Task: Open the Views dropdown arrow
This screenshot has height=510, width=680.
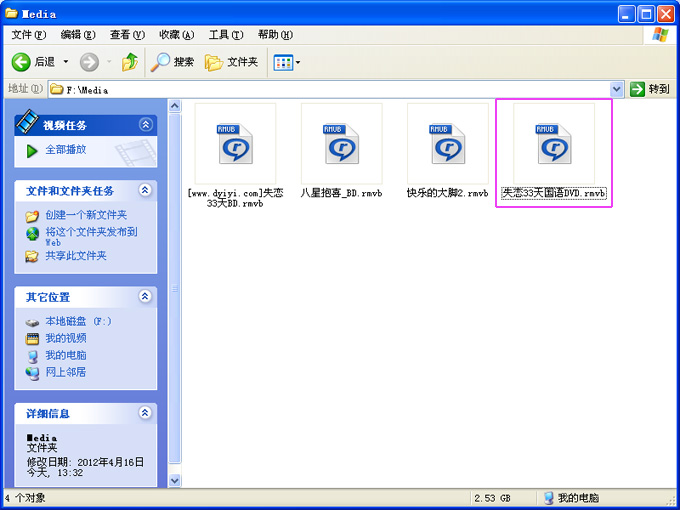Action: pos(298,63)
